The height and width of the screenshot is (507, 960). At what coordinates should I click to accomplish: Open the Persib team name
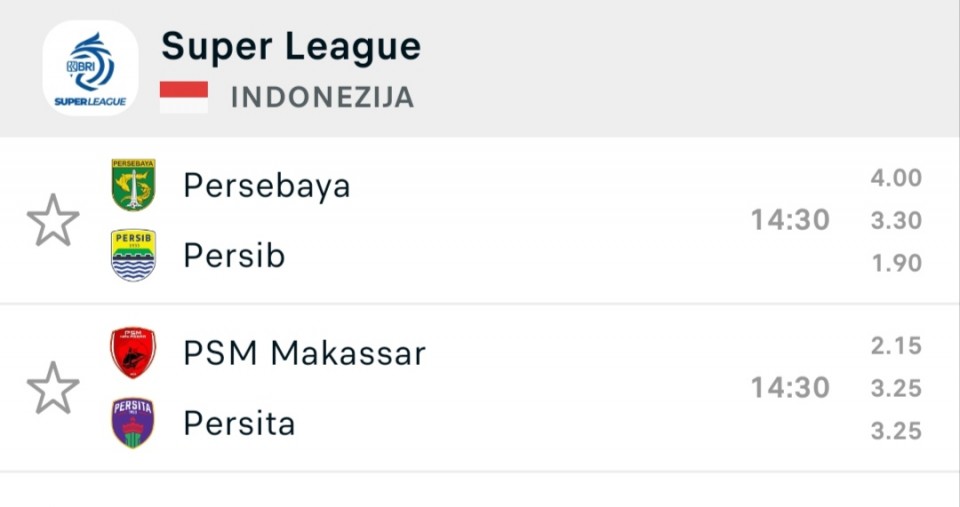pyautogui.click(x=234, y=256)
